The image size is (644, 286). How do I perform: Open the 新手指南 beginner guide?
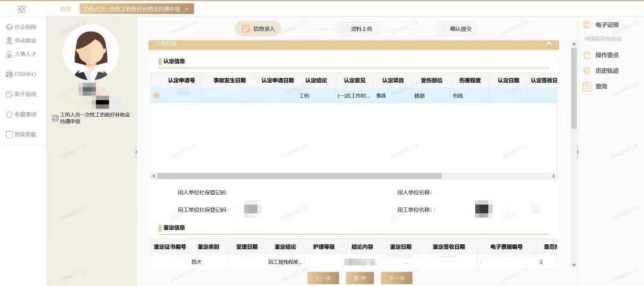21,94
